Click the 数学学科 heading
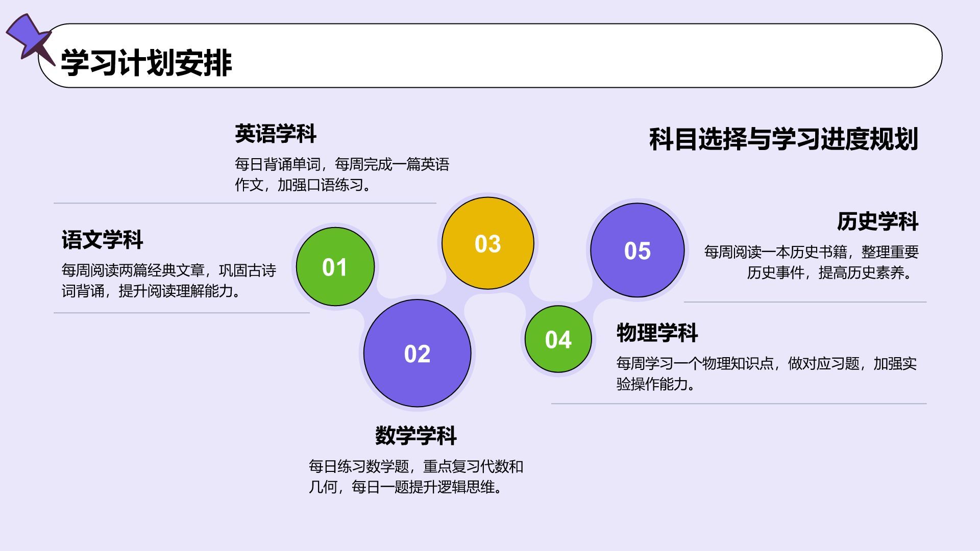This screenshot has height=551, width=980. click(415, 436)
